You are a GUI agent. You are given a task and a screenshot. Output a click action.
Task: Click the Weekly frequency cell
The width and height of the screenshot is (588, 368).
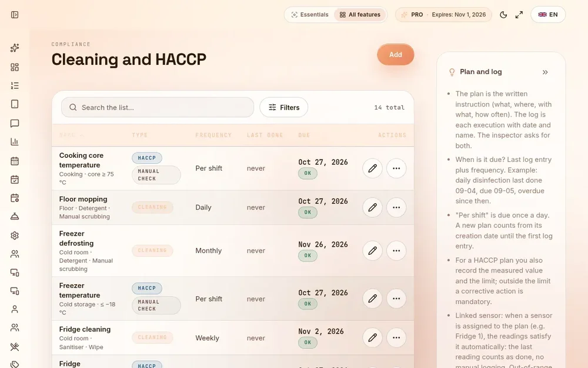[207, 338]
